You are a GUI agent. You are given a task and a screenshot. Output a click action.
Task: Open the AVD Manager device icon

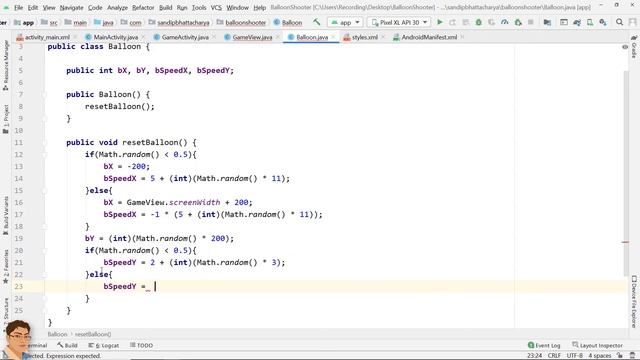tap(590, 22)
